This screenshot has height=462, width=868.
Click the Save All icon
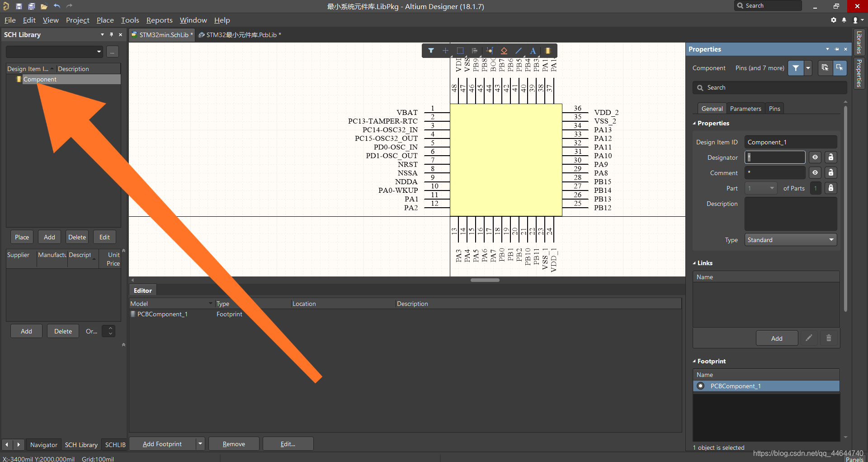click(x=32, y=6)
